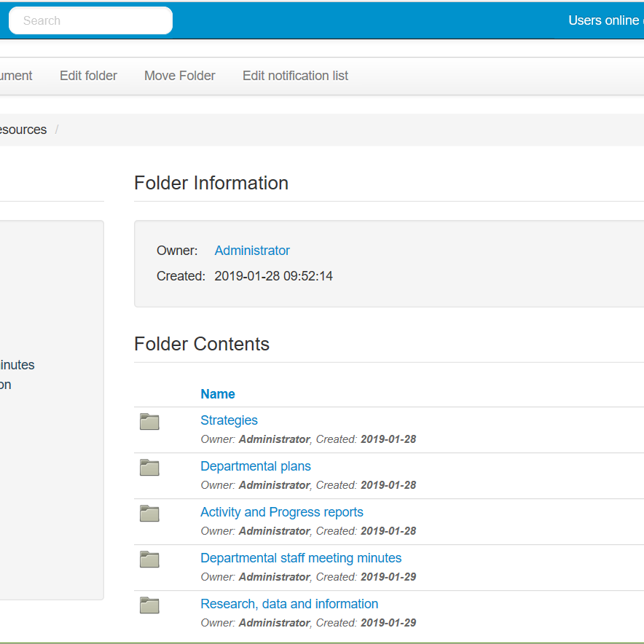Viewport: 644px width, 644px height.
Task: Click the Activity and Progress reports folder icon
Action: [x=149, y=514]
